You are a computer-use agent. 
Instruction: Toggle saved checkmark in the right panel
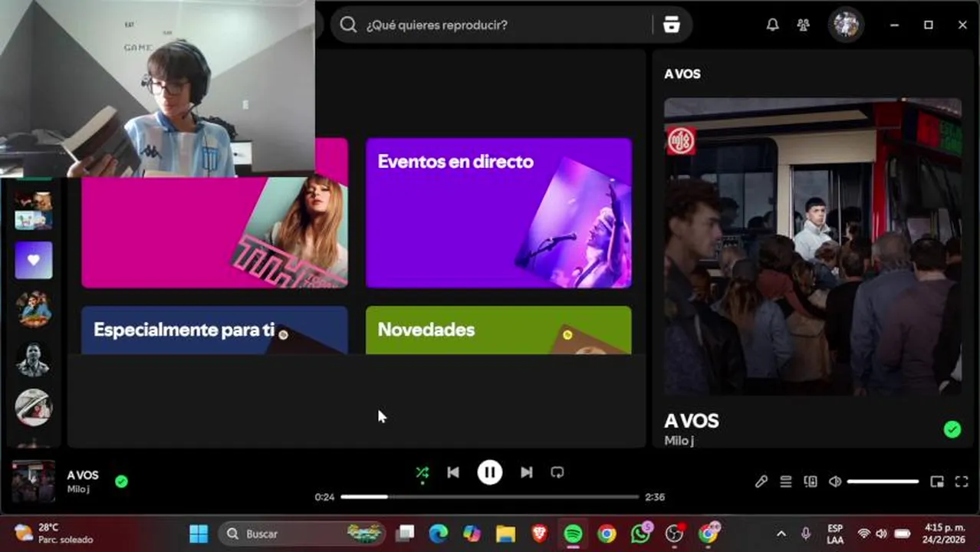952,429
